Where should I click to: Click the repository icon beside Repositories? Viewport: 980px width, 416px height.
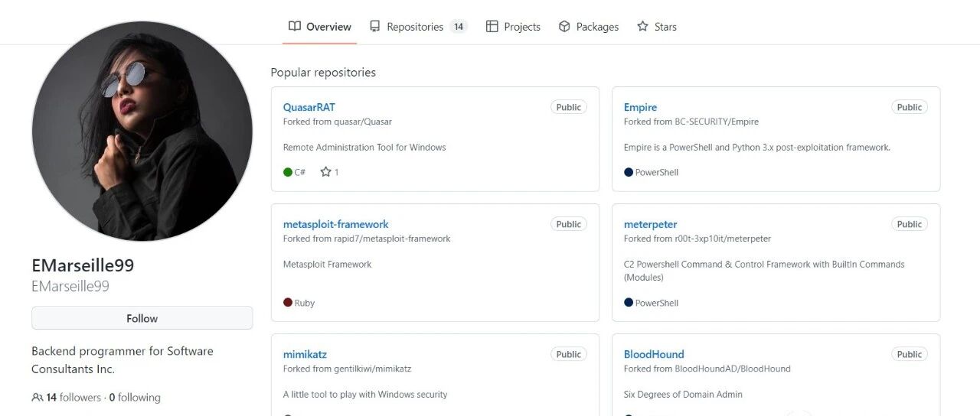[x=374, y=27]
